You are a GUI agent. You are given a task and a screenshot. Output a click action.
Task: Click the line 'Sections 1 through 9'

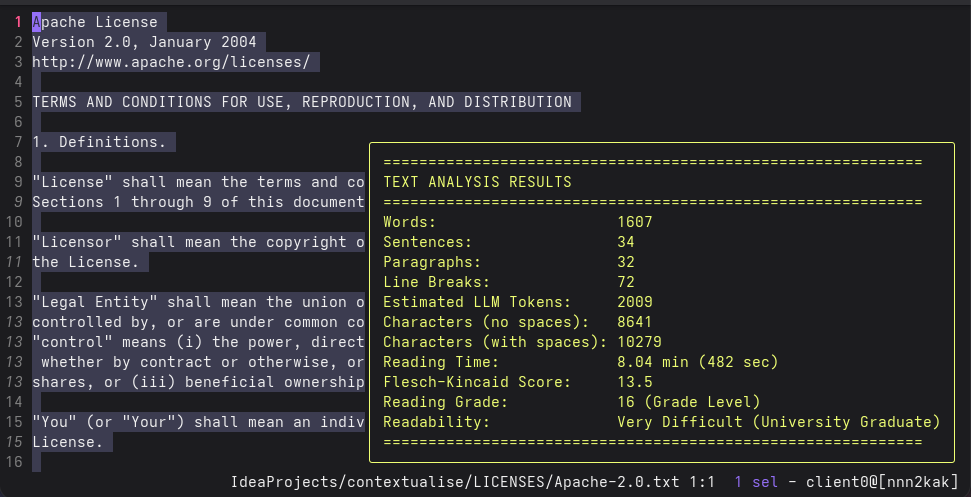pyautogui.click(x=198, y=202)
